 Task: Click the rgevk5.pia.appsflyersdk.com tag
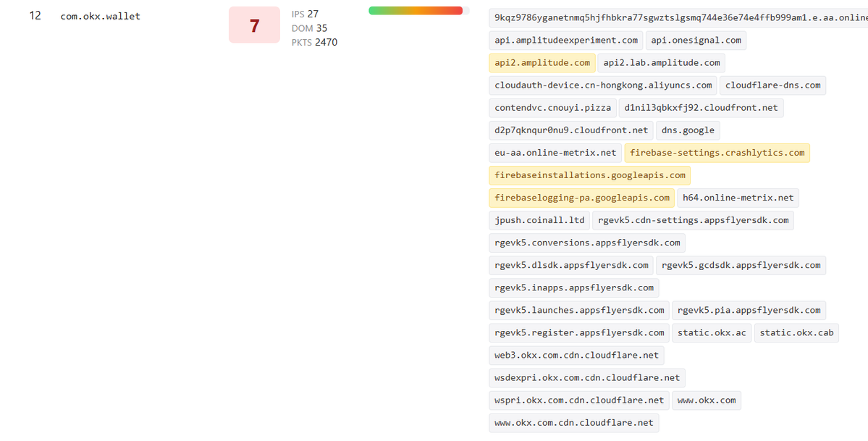[749, 310]
